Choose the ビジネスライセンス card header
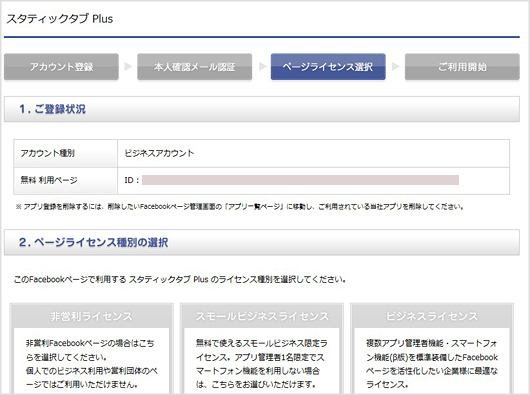Screen dimensions: 530x395 click(x=432, y=316)
